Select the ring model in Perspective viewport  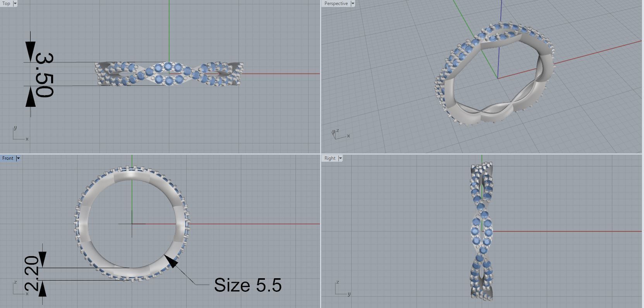click(495, 73)
